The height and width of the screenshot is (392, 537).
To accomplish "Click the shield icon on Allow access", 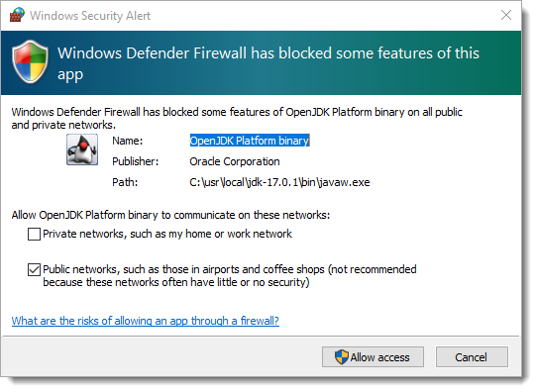I will (x=342, y=357).
